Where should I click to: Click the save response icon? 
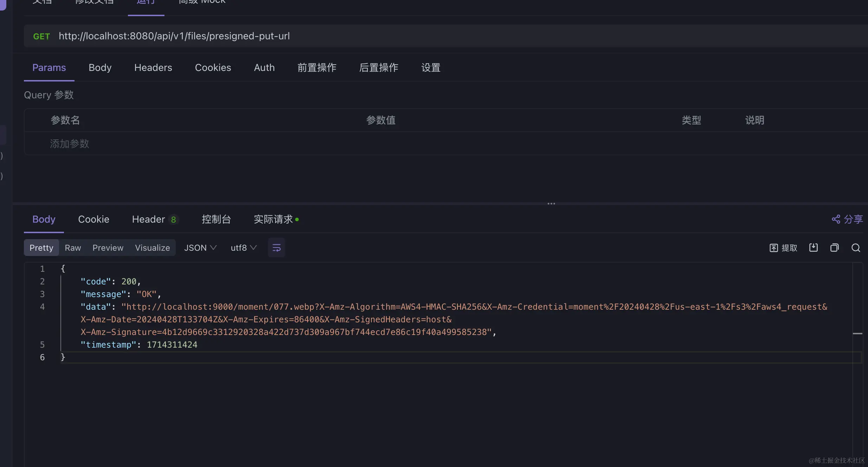click(813, 248)
